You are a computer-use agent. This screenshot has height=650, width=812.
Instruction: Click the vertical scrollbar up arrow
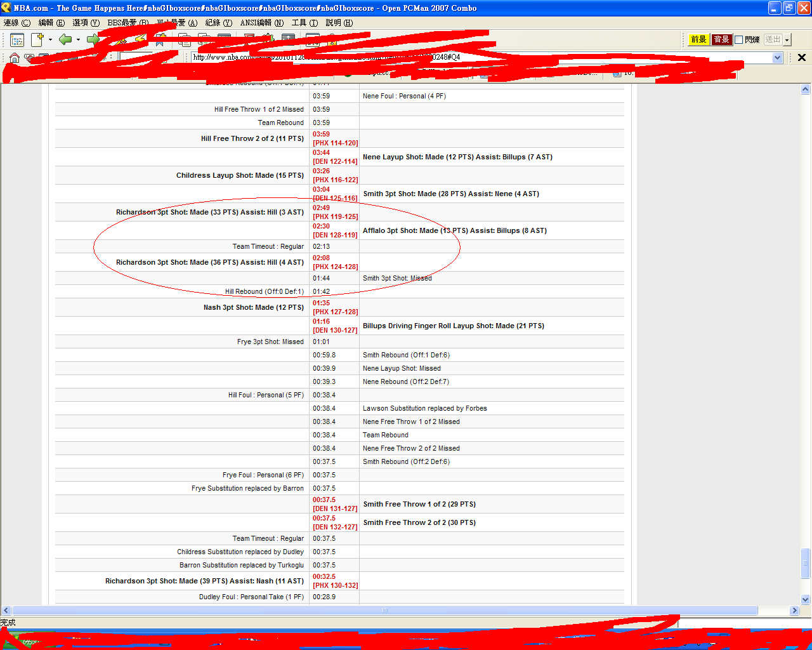806,90
